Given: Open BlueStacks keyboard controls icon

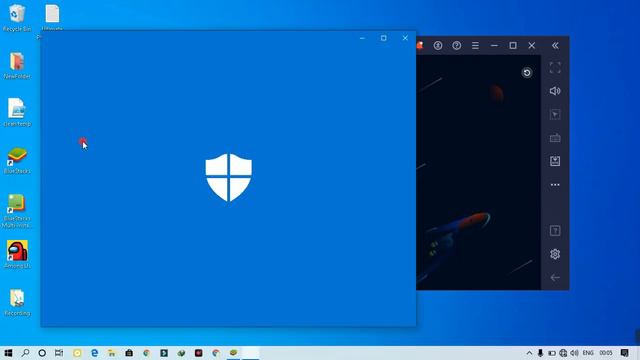Looking at the screenshot, I should [555, 138].
